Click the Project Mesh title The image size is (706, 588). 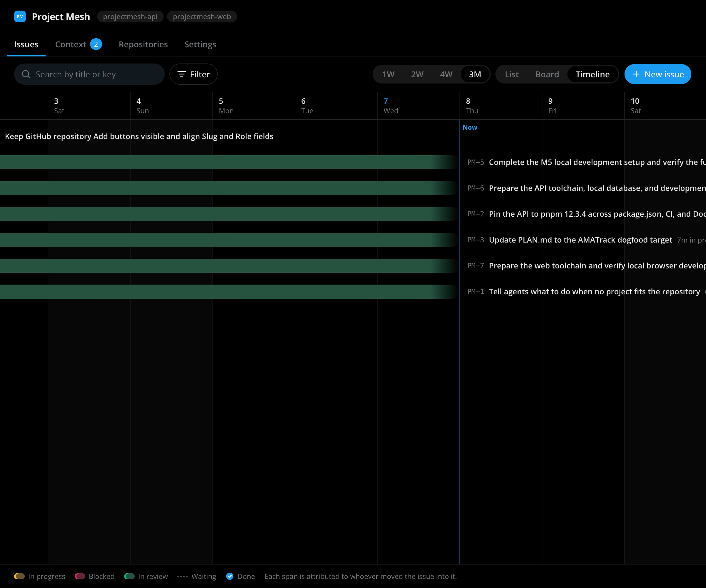61,16
